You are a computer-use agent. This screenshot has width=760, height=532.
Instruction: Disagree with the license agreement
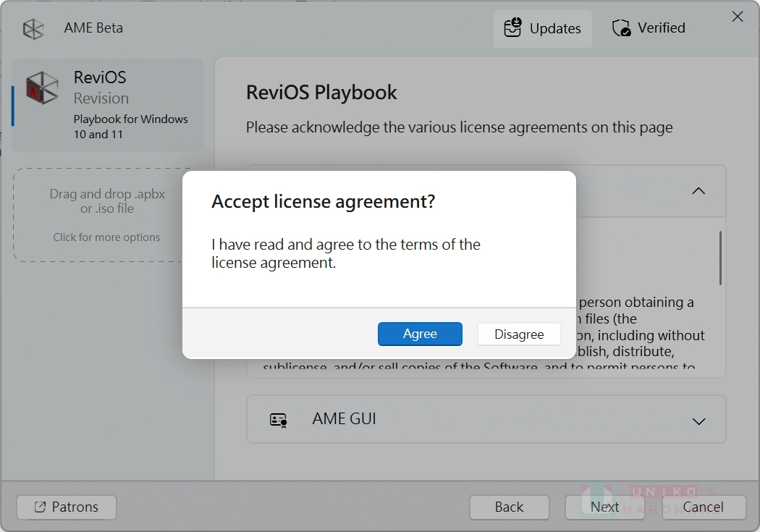[518, 334]
